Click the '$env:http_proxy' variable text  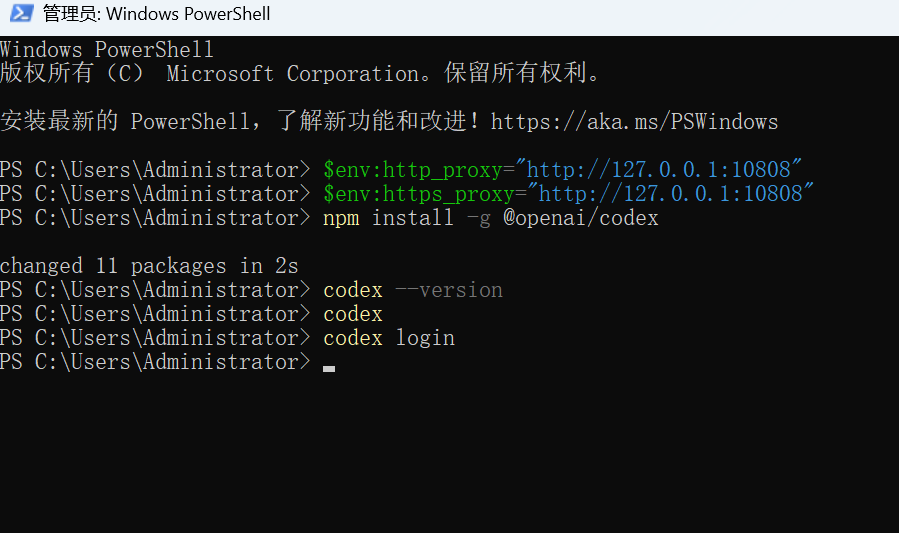pyautogui.click(x=413, y=170)
